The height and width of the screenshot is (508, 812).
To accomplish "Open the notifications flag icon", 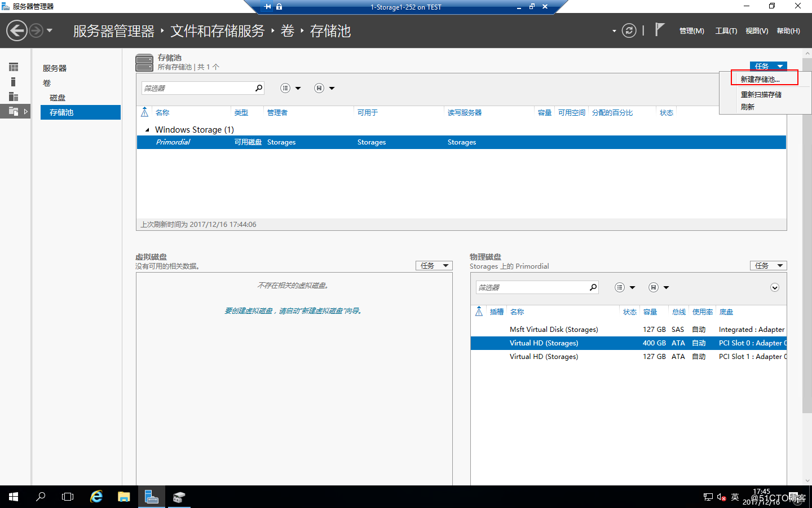I will 660,30.
